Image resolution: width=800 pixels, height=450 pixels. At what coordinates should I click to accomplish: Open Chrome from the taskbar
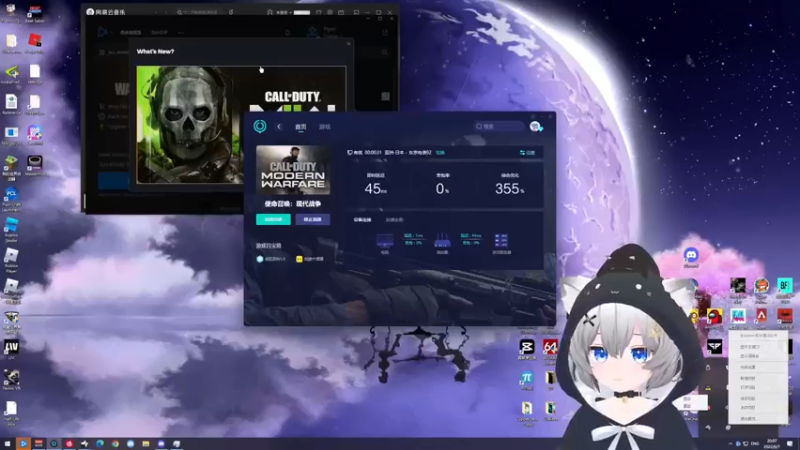pos(115,444)
